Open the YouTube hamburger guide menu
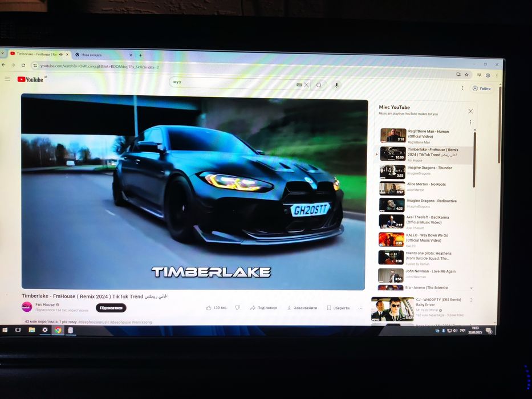This screenshot has width=532, height=399. [x=7, y=79]
